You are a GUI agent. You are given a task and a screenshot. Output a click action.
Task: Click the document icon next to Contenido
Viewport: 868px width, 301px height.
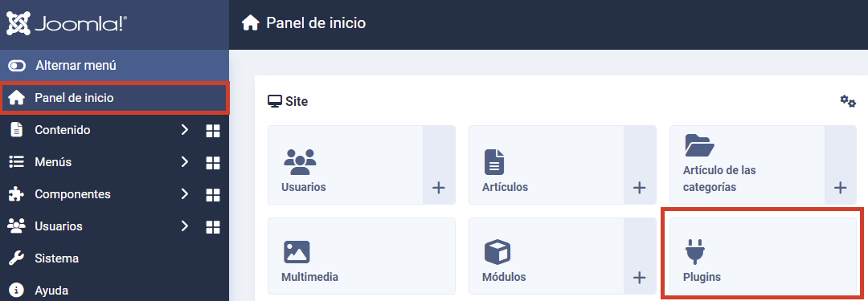17,130
